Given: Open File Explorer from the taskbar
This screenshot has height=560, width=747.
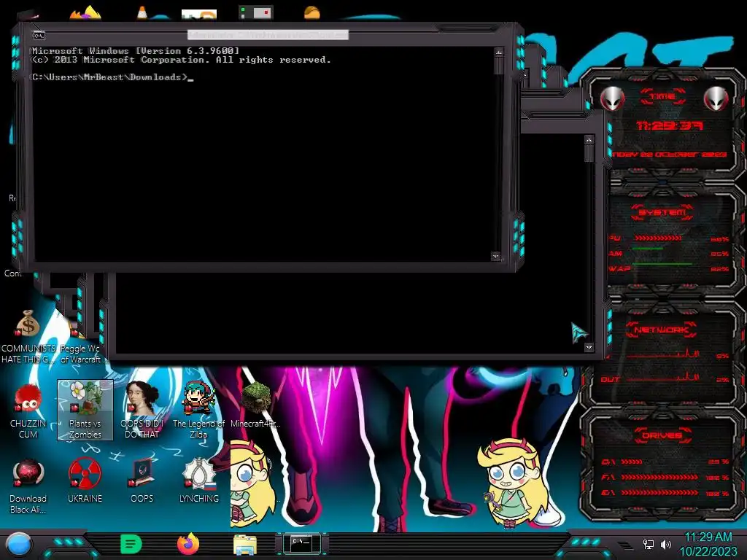Looking at the screenshot, I should click(245, 545).
